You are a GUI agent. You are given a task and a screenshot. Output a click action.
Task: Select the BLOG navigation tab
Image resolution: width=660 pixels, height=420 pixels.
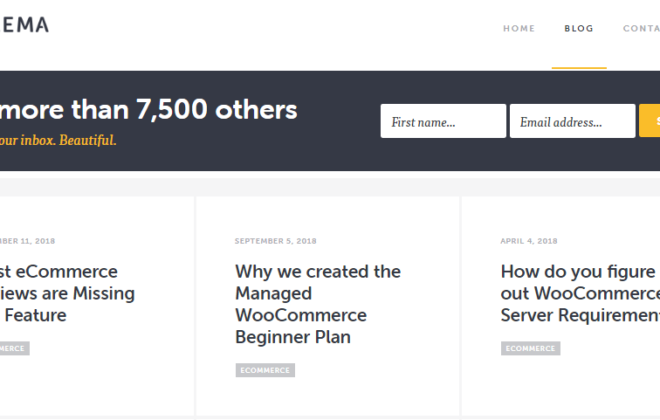pyautogui.click(x=579, y=29)
